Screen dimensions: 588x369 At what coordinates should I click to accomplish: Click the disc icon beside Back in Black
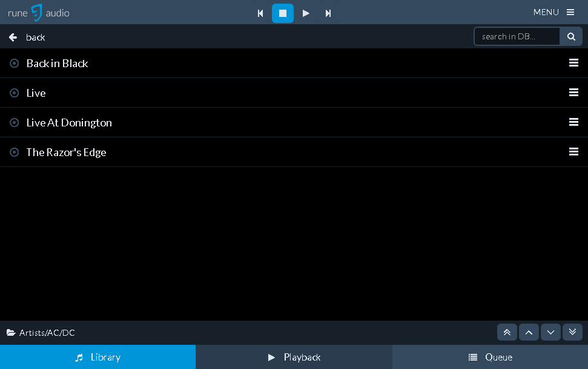[15, 64]
